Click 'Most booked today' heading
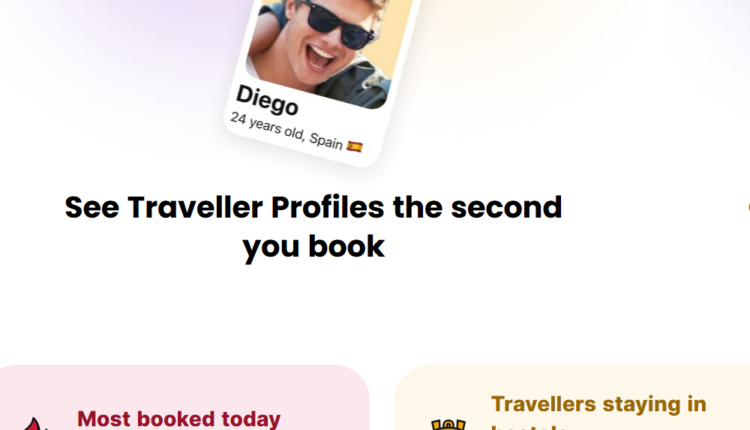The image size is (750, 430). point(179,419)
